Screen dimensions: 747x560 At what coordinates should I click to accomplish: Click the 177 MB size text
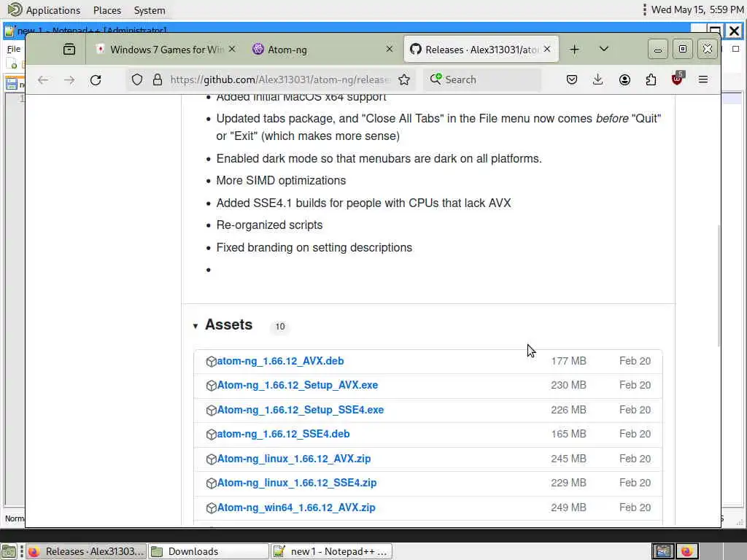(569, 361)
